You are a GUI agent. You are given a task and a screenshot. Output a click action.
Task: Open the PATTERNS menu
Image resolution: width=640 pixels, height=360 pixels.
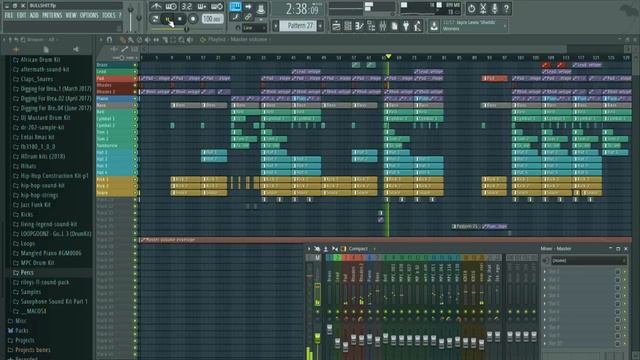point(52,15)
